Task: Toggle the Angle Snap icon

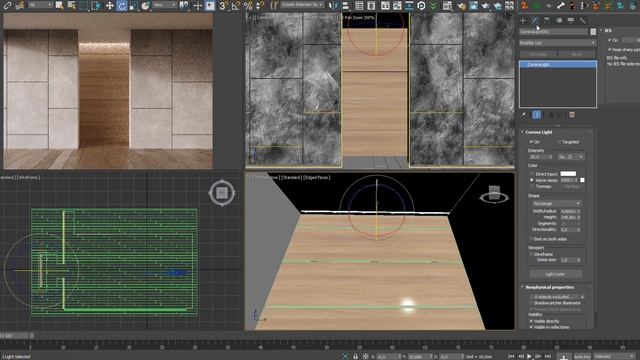Action: tap(236, 6)
